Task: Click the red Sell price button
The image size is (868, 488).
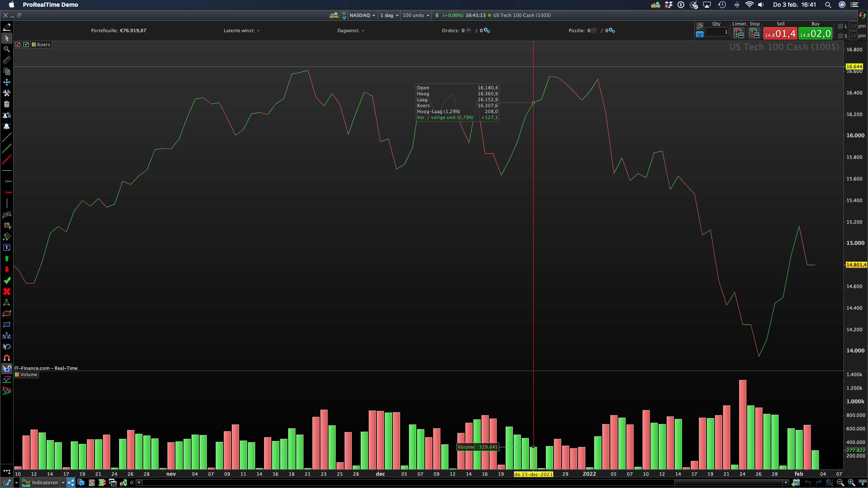Action: point(780,33)
